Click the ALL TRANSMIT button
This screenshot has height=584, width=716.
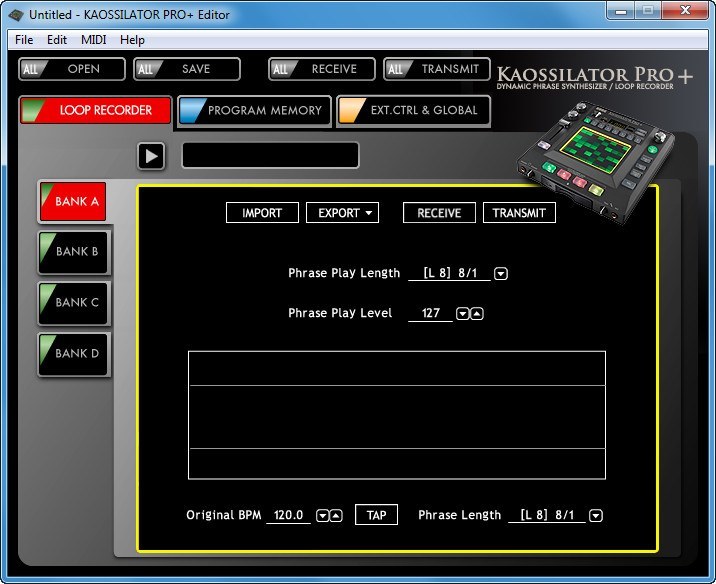click(x=437, y=69)
